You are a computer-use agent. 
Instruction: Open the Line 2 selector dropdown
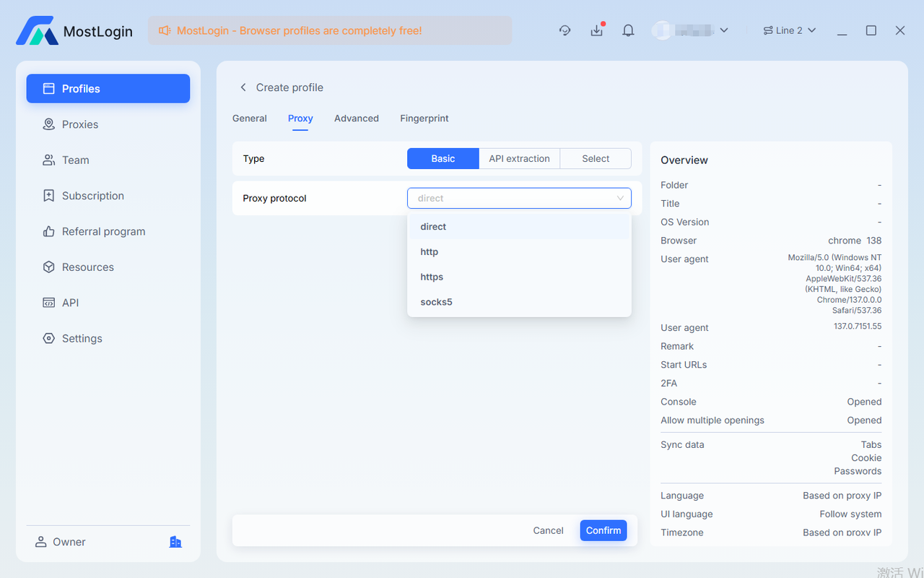(x=788, y=30)
